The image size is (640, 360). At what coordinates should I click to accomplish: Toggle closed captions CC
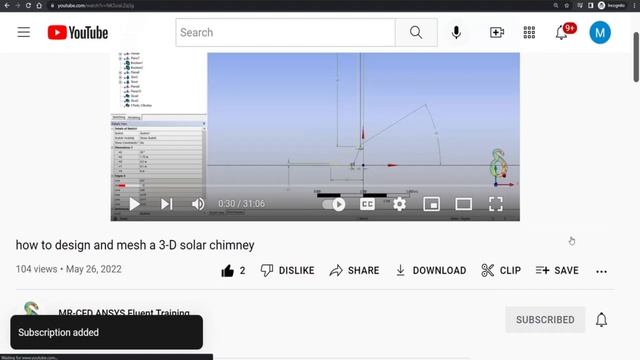tap(367, 204)
